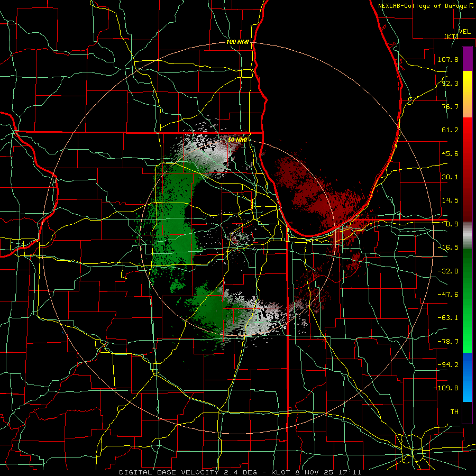Click the -78.7 legend value

(x=448, y=342)
